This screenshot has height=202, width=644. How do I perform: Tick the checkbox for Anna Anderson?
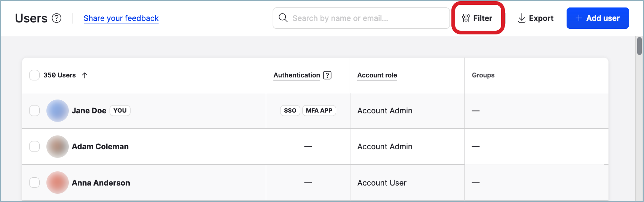34,183
